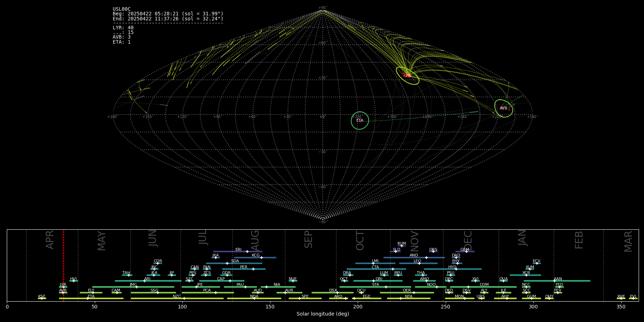Select the STA shower bar in the timeline
The height and width of the screenshot is (322, 644).
coord(375,287)
